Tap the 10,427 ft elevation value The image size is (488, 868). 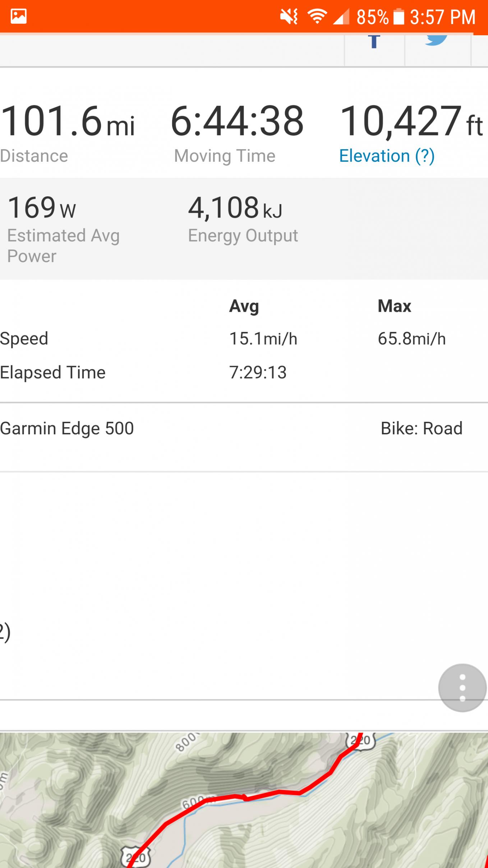point(410,121)
